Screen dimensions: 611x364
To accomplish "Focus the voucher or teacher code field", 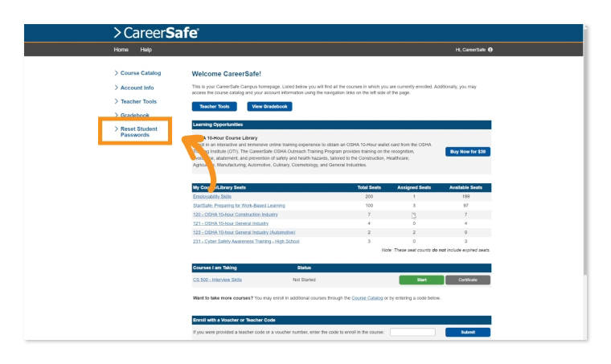I will [x=412, y=332].
